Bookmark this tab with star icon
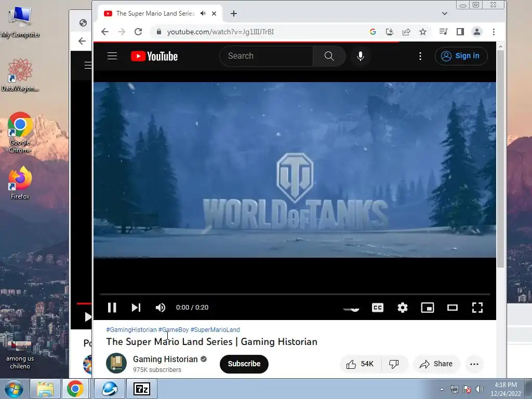Image resolution: width=532 pixels, height=399 pixels. click(x=423, y=32)
